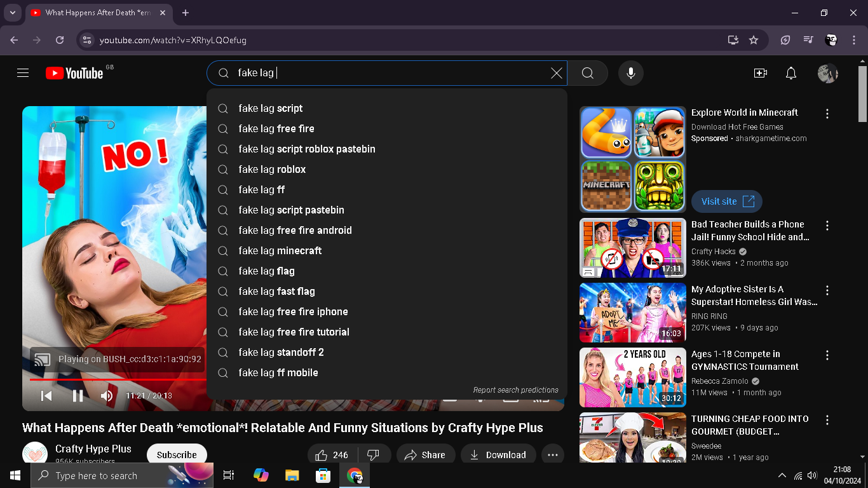Image resolution: width=868 pixels, height=488 pixels.
Task: Open more actions ellipsis below video
Action: (553, 455)
